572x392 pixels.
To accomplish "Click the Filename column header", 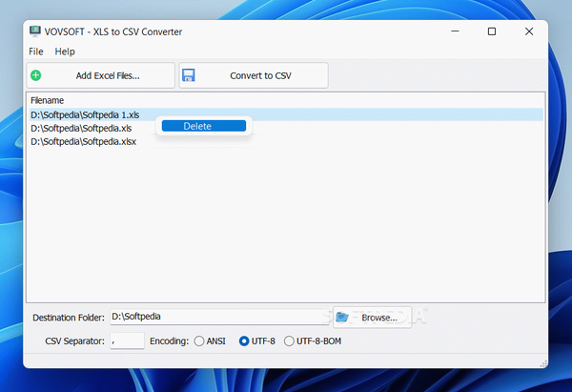I will point(47,100).
